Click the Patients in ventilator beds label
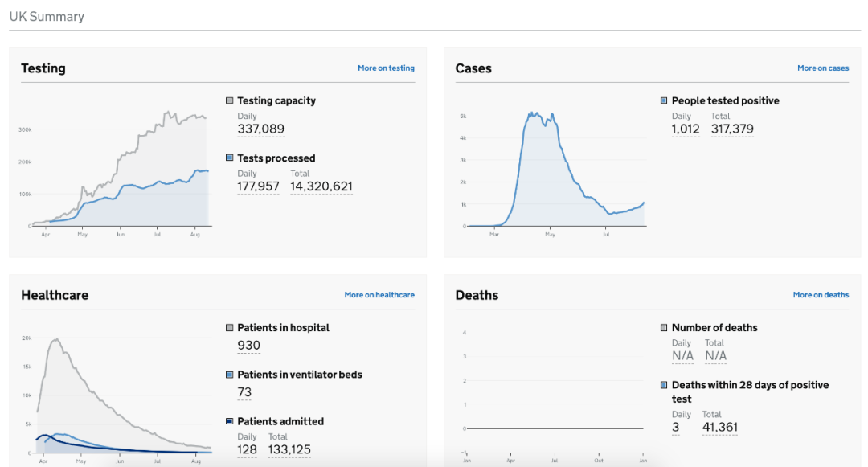Screen dimensions: 868x467 (300, 375)
